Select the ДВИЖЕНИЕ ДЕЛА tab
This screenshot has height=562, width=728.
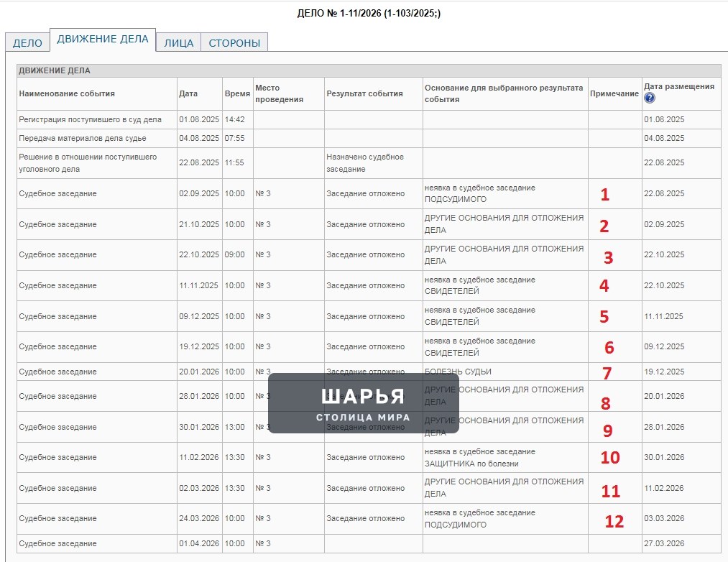coord(103,40)
